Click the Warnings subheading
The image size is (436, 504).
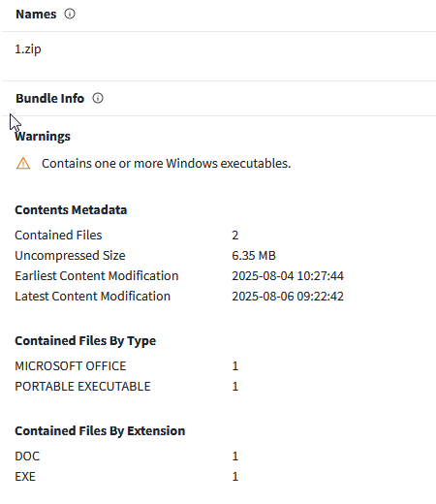click(43, 136)
